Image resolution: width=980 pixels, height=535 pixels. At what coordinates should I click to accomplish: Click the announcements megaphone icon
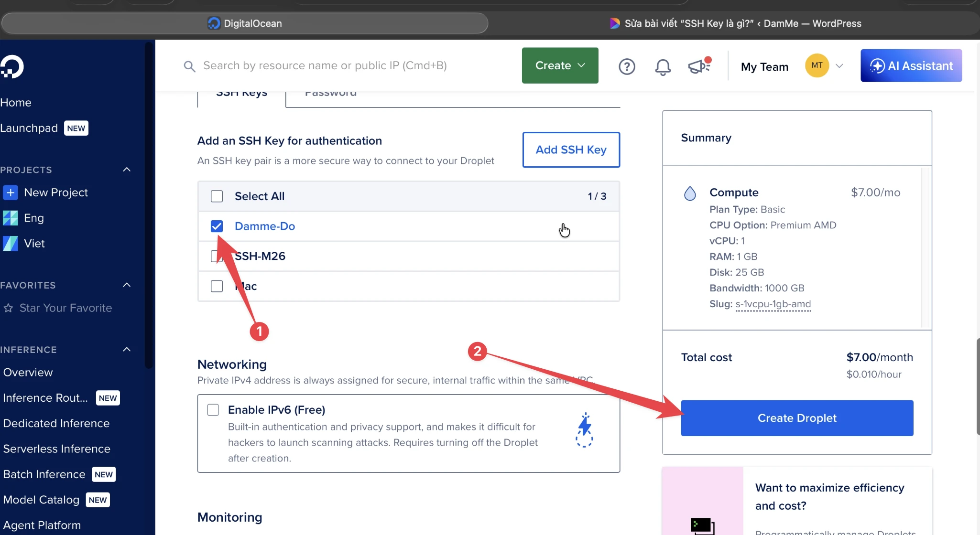699,66
